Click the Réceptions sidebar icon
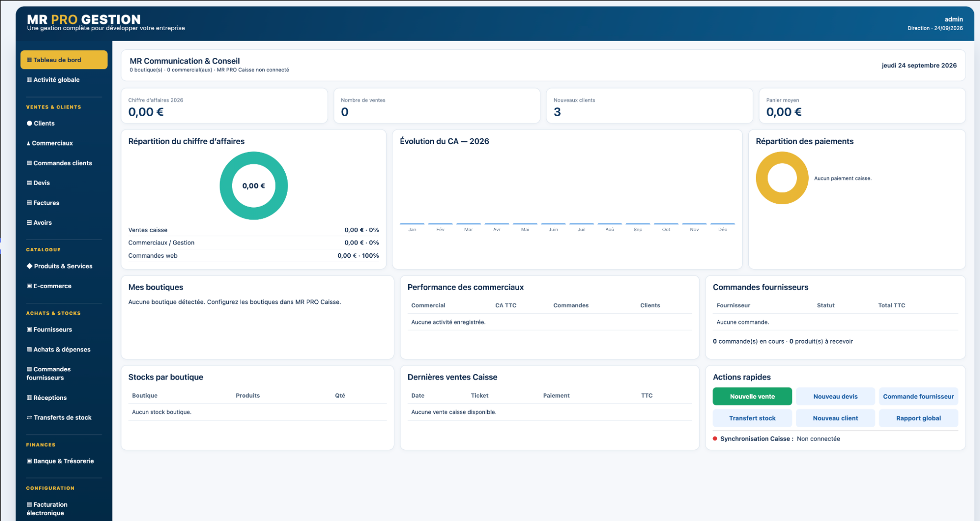 tap(29, 398)
